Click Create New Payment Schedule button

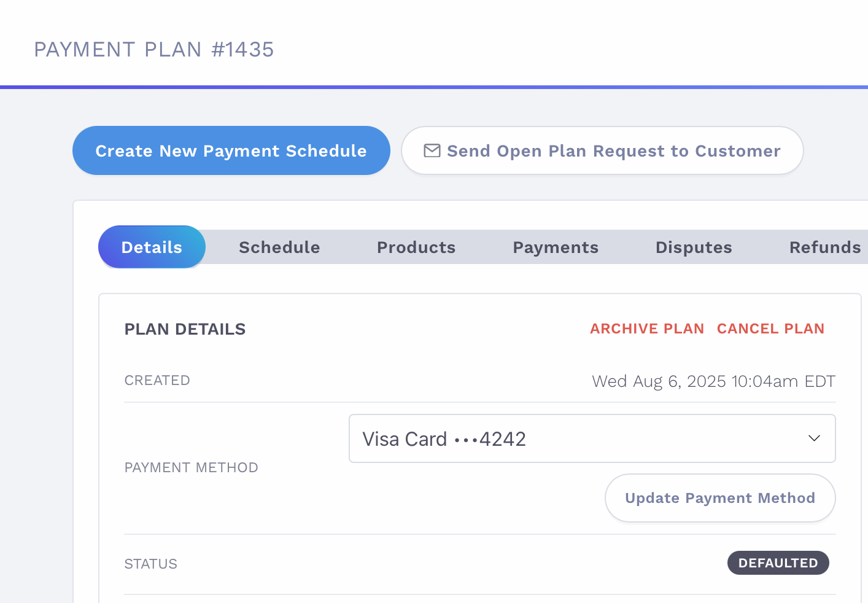(231, 150)
